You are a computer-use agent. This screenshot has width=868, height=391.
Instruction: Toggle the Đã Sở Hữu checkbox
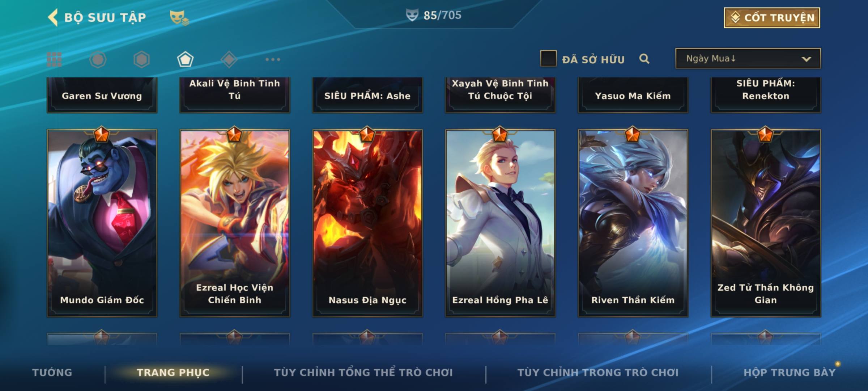548,58
